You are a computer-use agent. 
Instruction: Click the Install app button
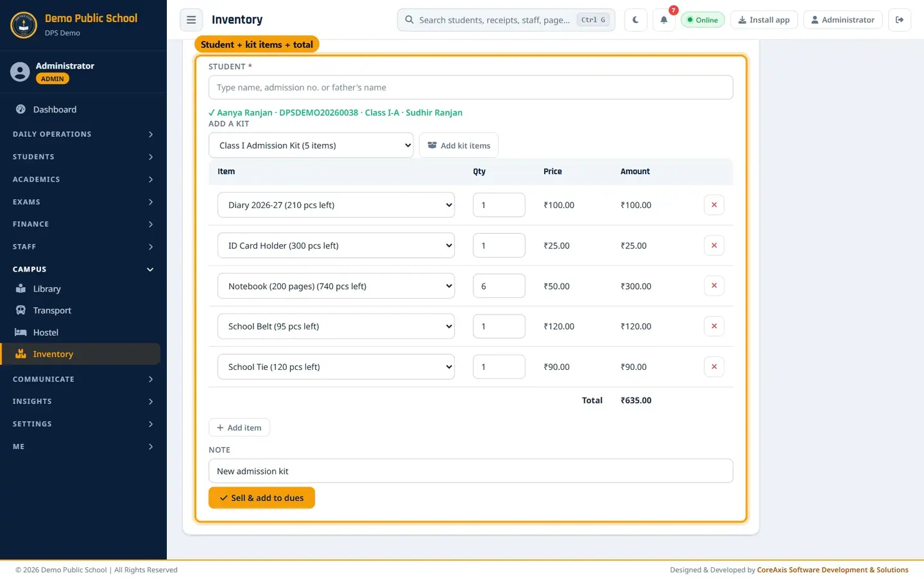point(764,20)
